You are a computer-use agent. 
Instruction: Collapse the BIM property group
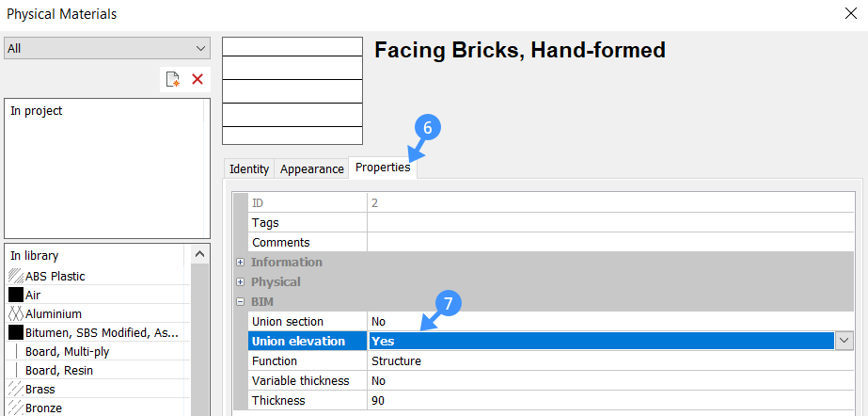(241, 302)
